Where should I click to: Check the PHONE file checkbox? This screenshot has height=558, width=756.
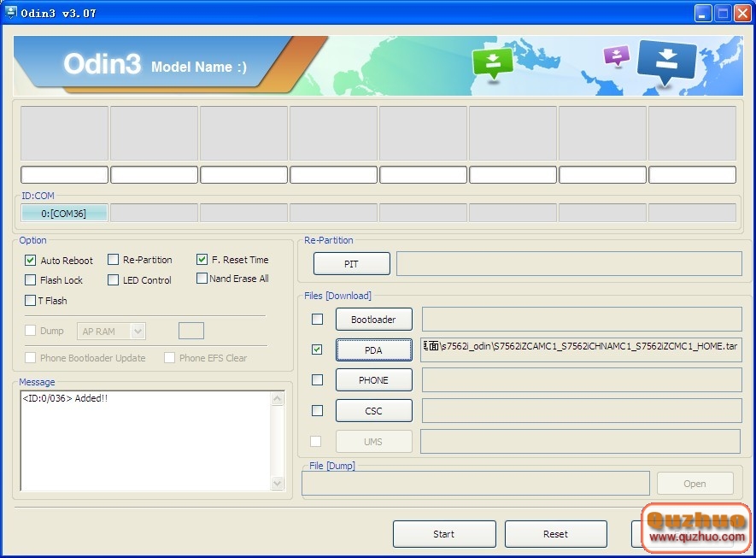tap(317, 380)
